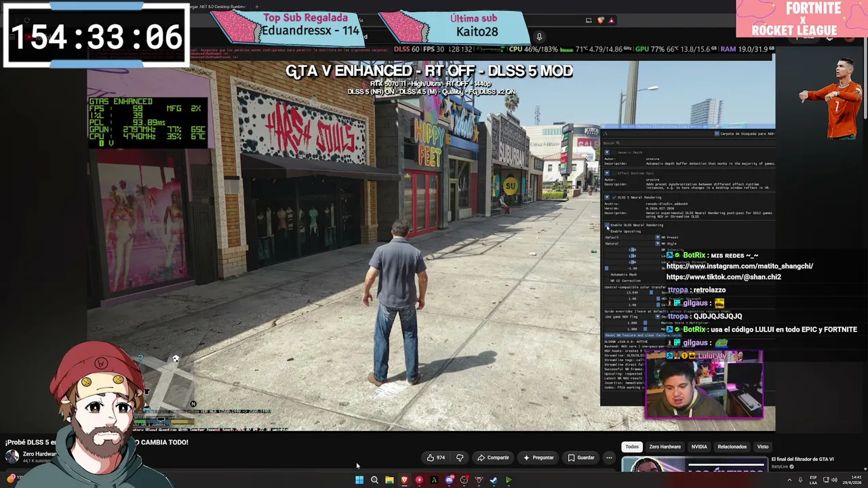Open the add-on search folder option
This screenshot has height=488, width=868.
pos(746,134)
